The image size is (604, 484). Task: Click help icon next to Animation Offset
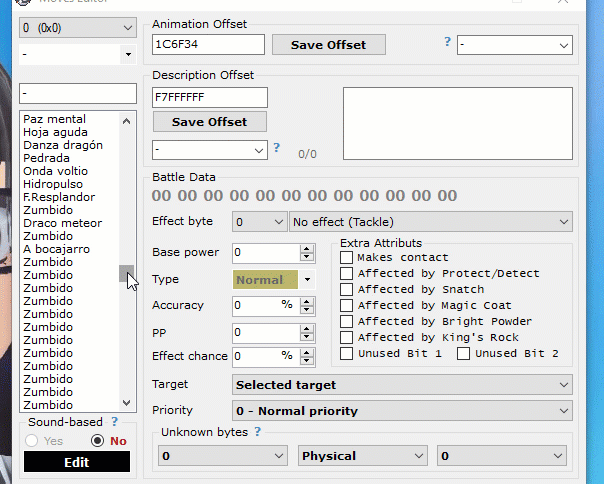(x=447, y=42)
